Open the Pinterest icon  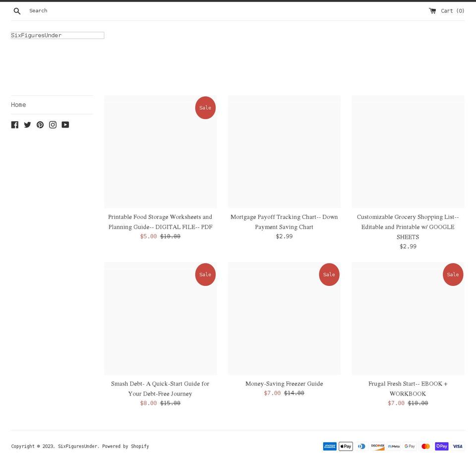click(40, 125)
